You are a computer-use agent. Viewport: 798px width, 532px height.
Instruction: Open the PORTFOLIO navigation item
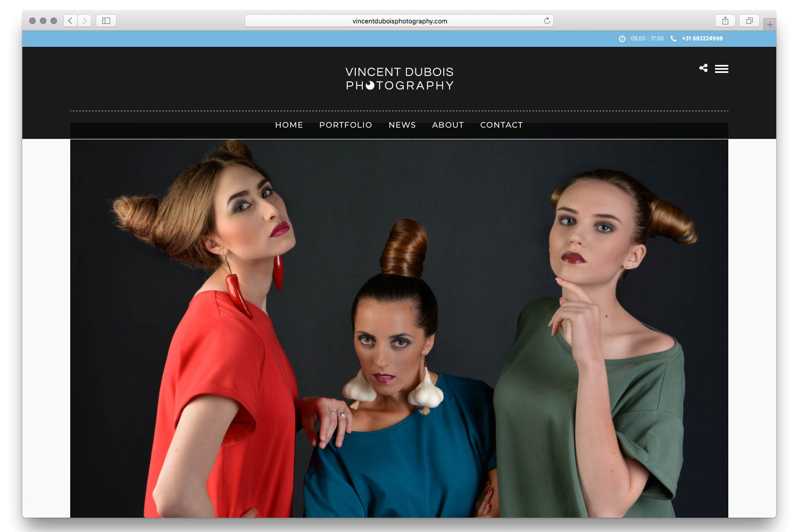click(x=346, y=125)
